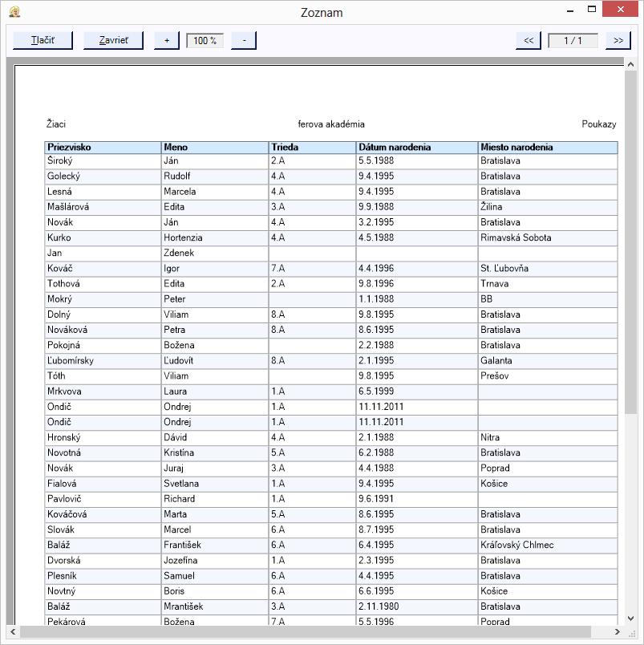Click the Svetlana name cell
The width and height of the screenshot is (644, 645).
215,484
